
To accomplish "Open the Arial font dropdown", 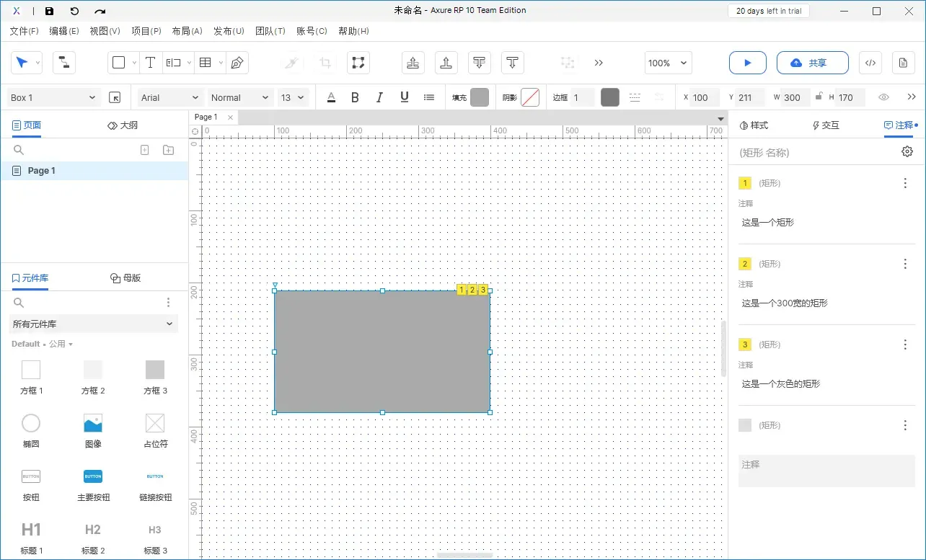I will 170,97.
